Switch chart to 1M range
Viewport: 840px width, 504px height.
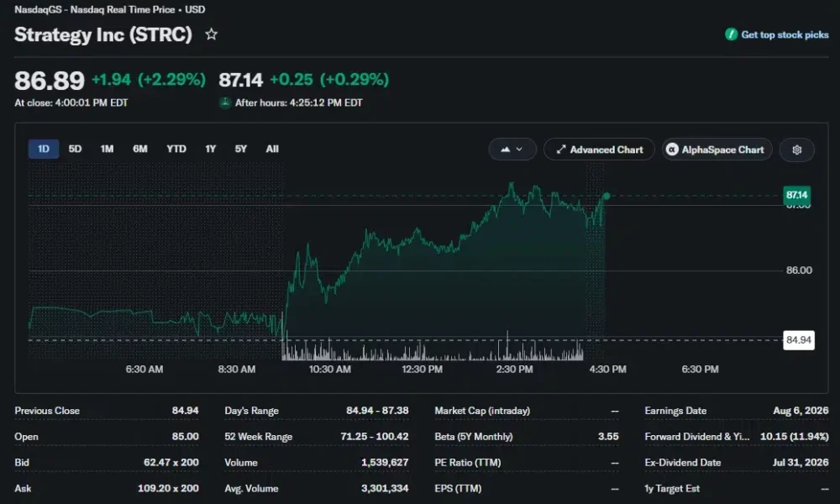click(x=108, y=149)
